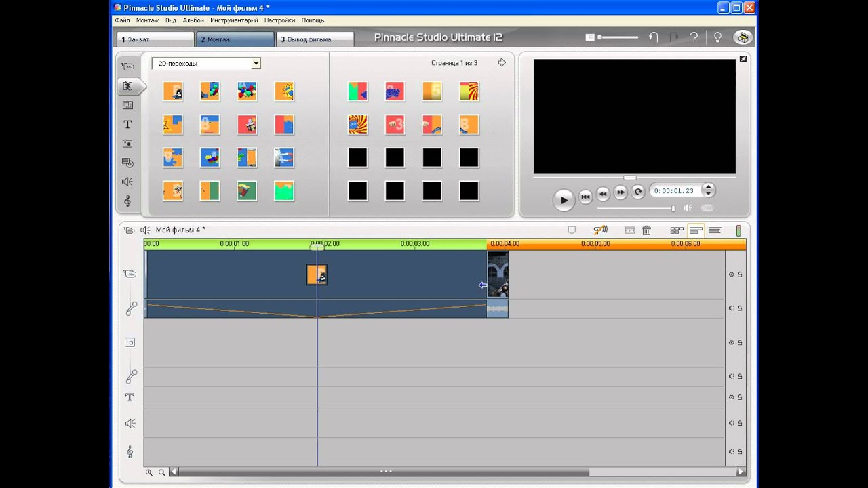This screenshot has height=488, width=868.
Task: Open the Montage themes album icon
Action: pos(127,105)
